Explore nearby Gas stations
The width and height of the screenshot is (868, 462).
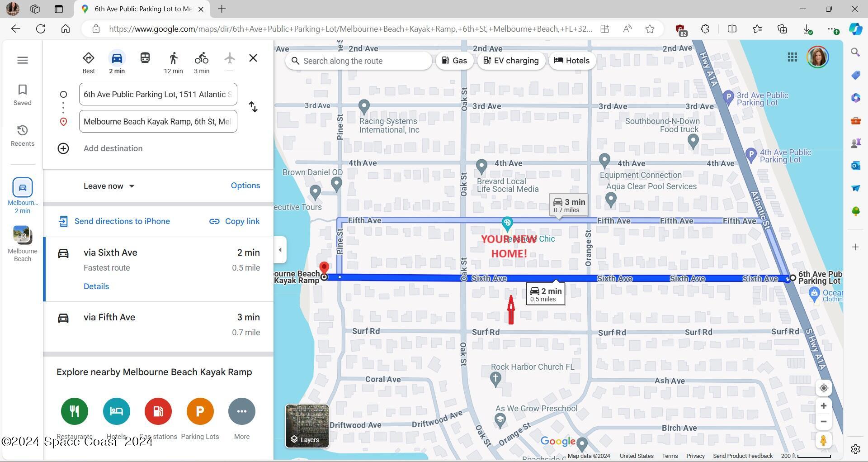coord(158,419)
